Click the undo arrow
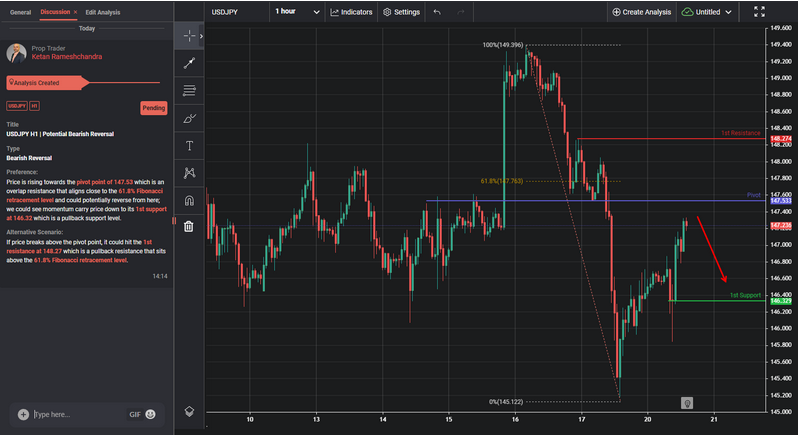 (437, 12)
